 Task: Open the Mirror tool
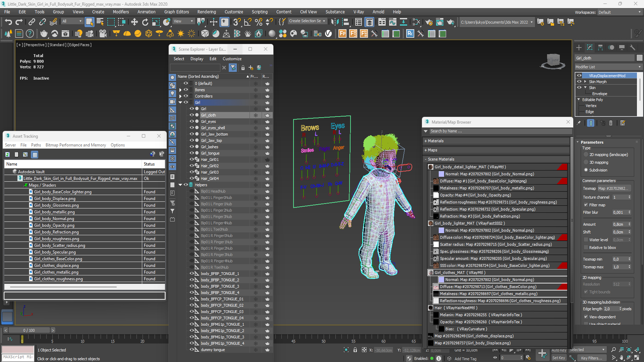tap(335, 22)
